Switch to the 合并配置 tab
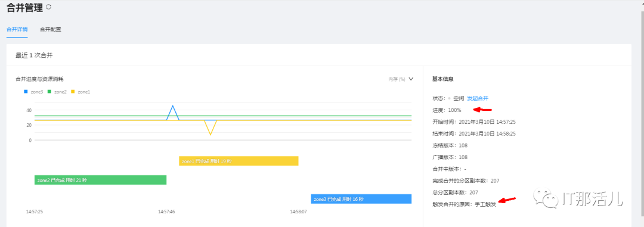Viewport: 644px width, 227px height. click(51, 30)
